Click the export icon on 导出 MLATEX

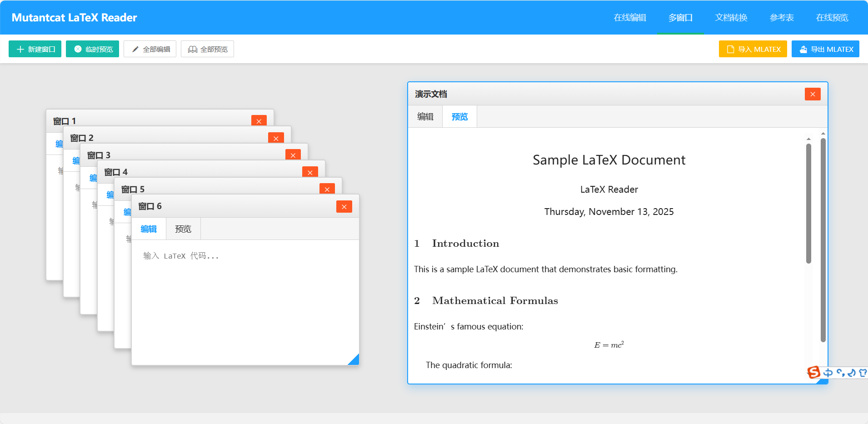click(803, 49)
